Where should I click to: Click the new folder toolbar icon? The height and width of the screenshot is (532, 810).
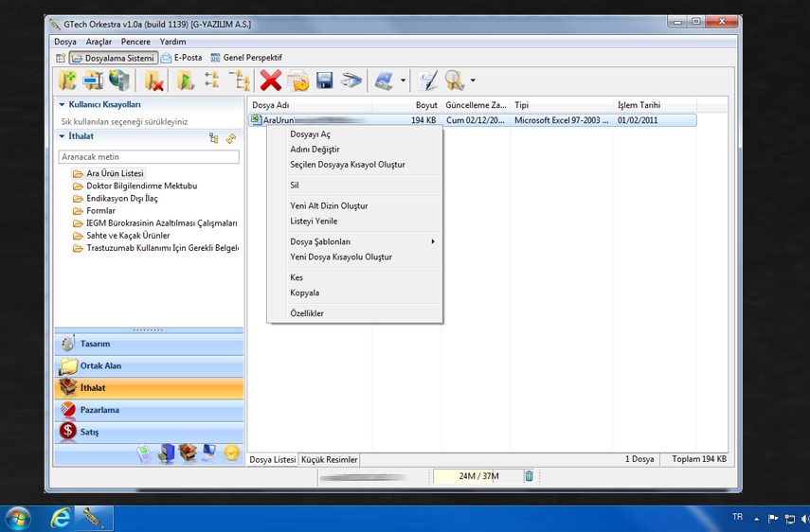coord(67,81)
